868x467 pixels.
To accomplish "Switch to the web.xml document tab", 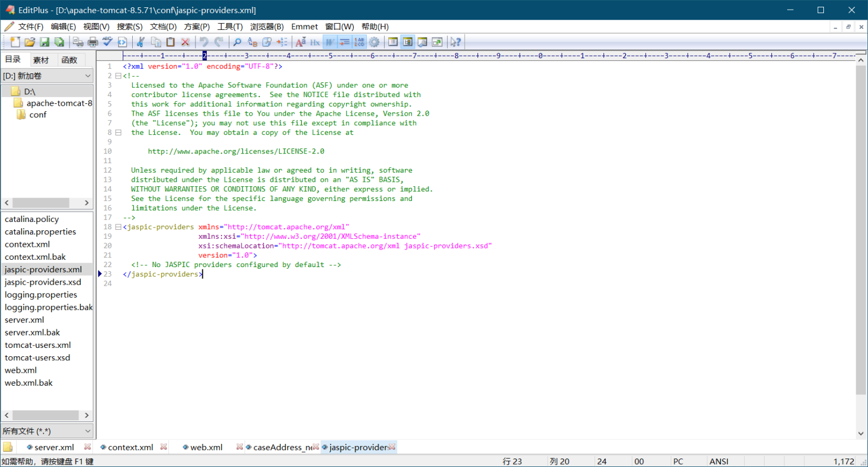I will tap(206, 447).
